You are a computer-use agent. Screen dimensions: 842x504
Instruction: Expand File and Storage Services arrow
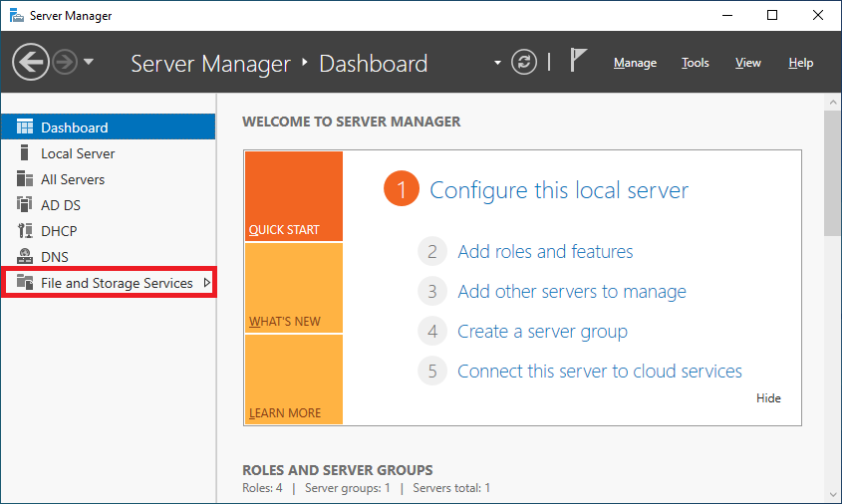point(206,282)
